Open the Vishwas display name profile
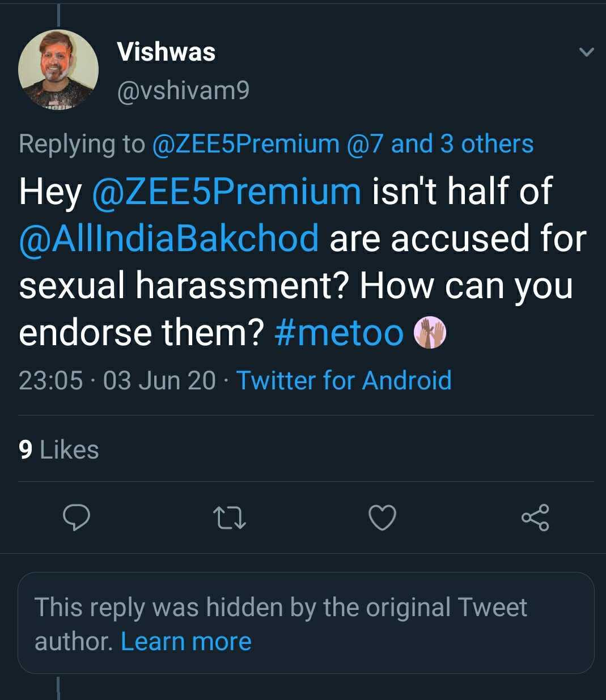Viewport: 606px width, 700px height. click(166, 52)
